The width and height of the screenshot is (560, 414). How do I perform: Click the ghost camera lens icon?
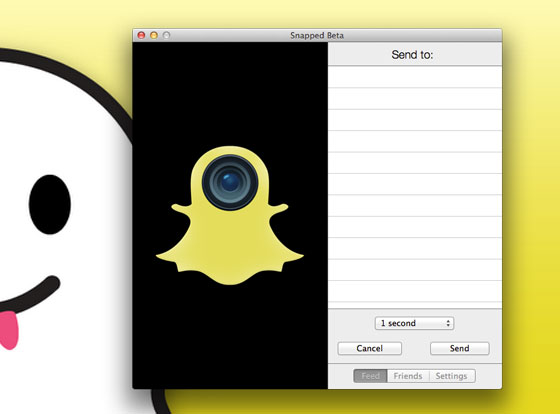click(230, 182)
